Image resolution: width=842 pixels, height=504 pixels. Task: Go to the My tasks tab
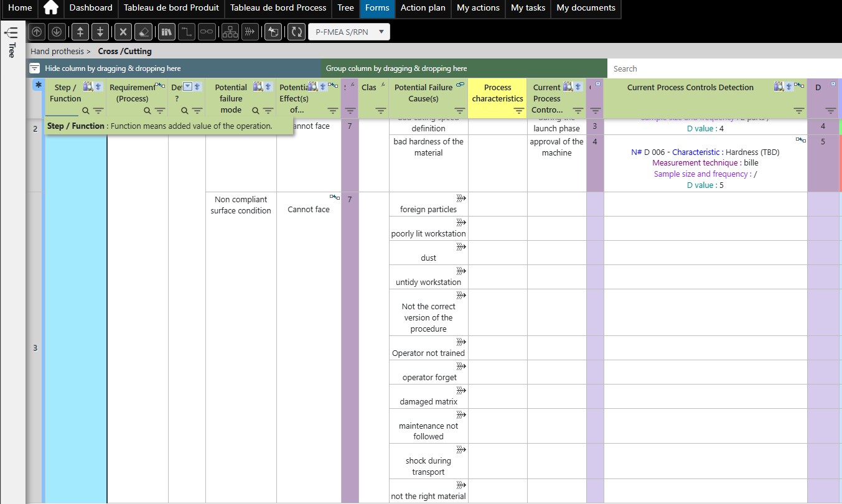click(x=528, y=8)
